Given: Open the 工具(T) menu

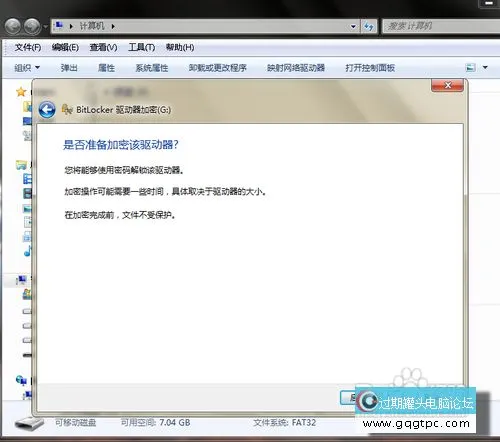Looking at the screenshot, I should [142, 47].
